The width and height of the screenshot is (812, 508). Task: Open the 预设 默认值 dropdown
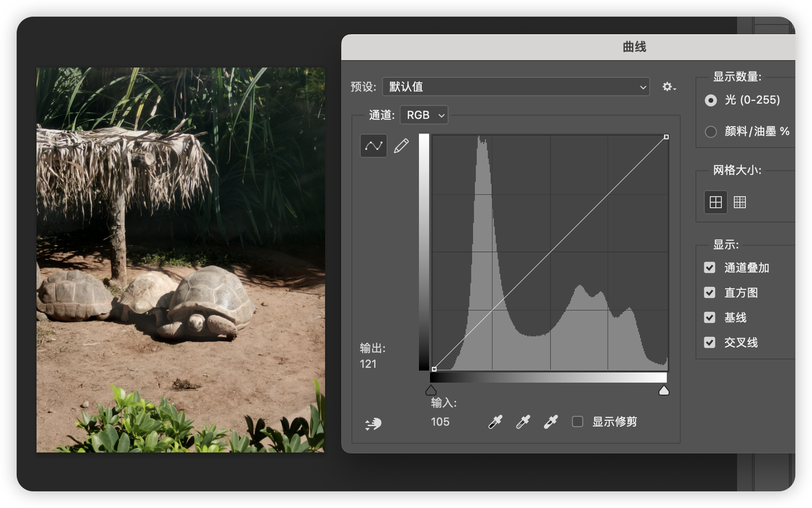coord(516,87)
